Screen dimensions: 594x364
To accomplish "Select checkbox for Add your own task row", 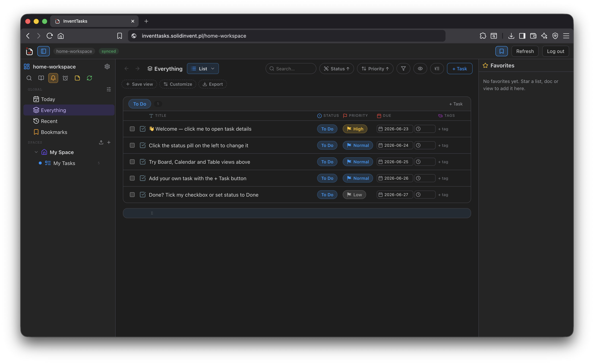I will [132, 178].
